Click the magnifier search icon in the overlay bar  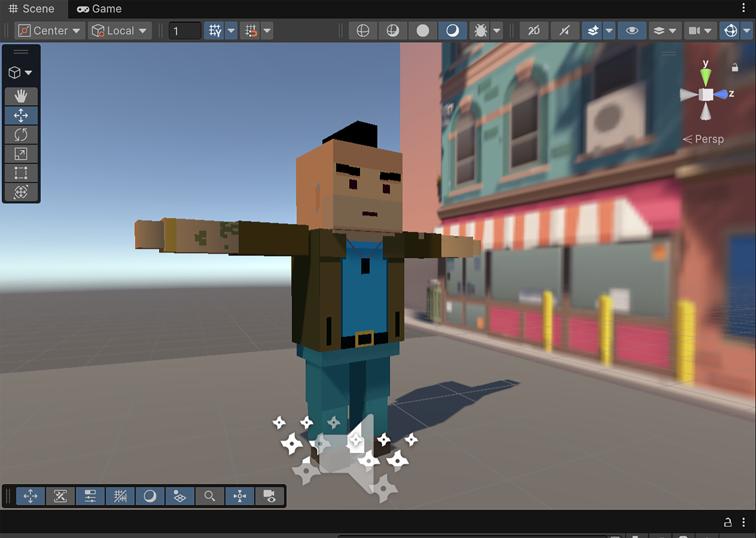[x=210, y=496]
